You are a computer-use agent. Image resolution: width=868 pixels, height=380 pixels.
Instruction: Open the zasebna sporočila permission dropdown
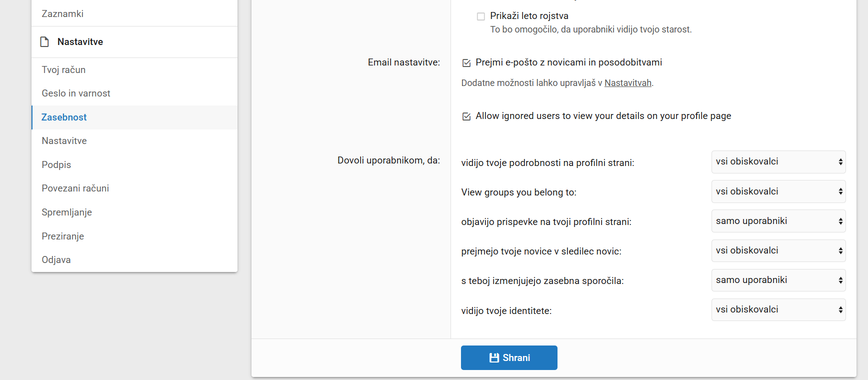coord(778,280)
